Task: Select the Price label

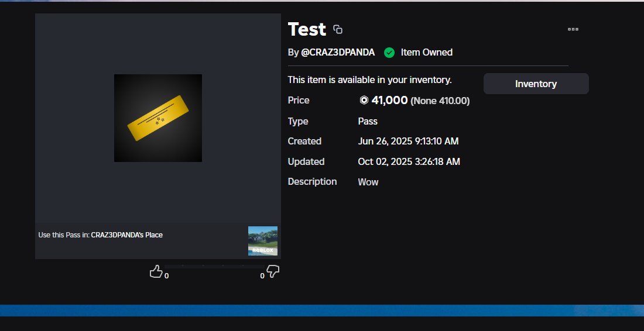Action: tap(299, 101)
